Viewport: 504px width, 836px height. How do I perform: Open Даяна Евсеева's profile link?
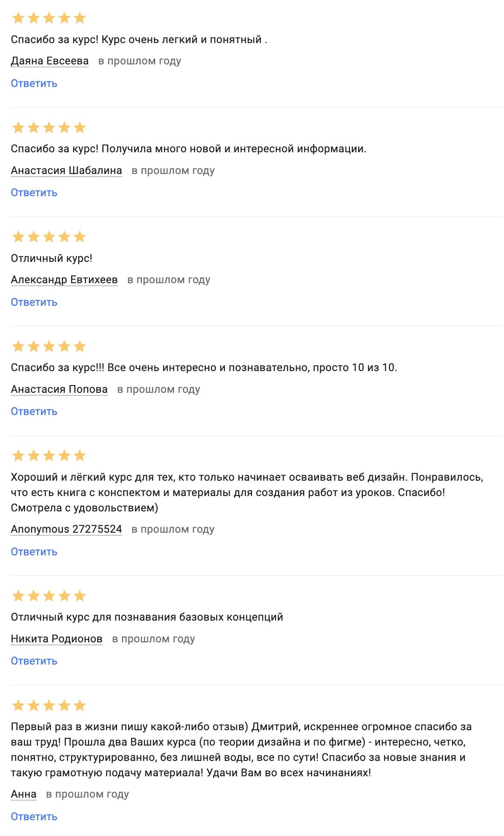click(x=49, y=61)
